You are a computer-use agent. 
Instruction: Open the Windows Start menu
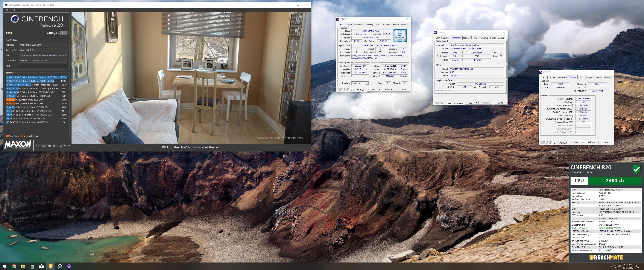(4, 266)
